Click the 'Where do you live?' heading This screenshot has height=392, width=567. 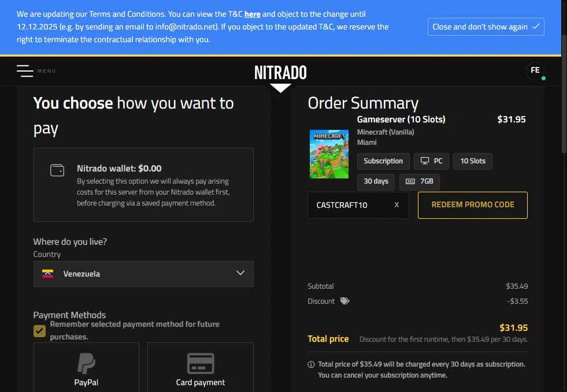coord(70,242)
